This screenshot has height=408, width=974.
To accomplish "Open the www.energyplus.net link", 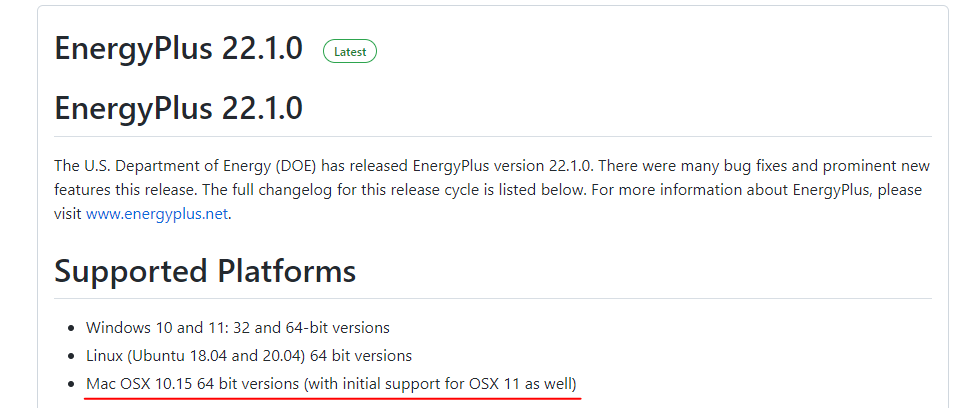I will pos(157,214).
